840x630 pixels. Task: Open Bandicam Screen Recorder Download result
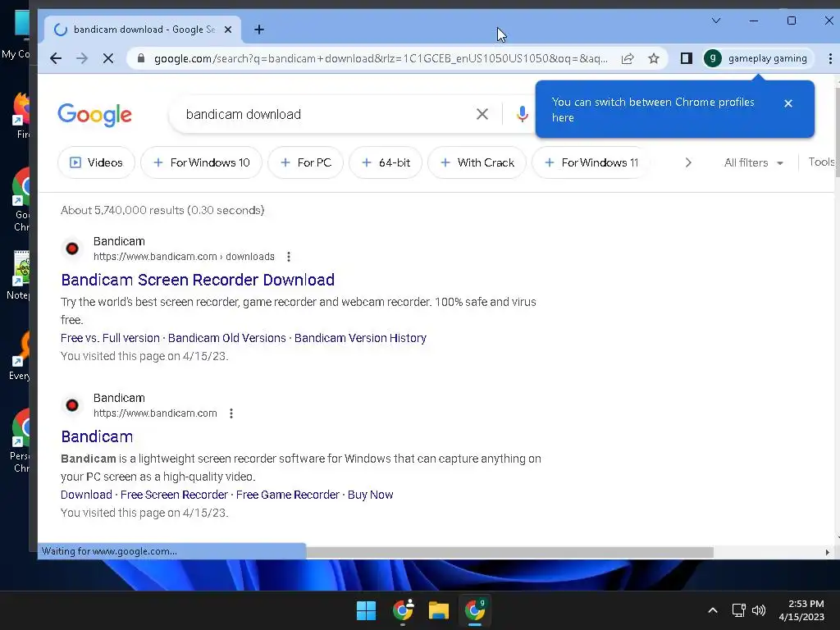[198, 280]
